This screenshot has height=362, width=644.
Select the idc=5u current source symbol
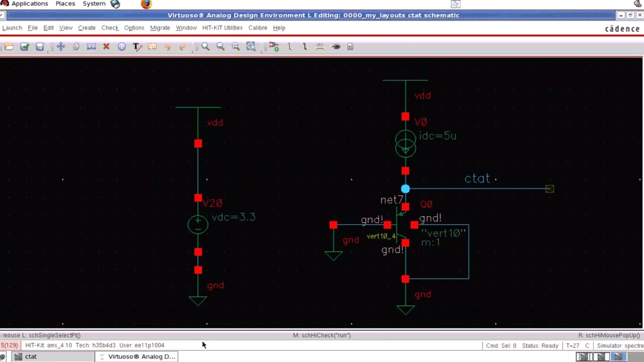(406, 144)
